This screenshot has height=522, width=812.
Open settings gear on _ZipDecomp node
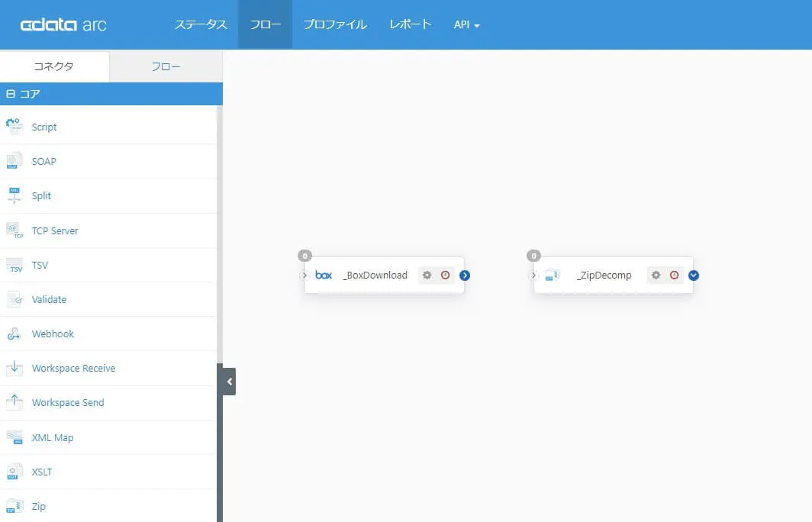click(656, 275)
